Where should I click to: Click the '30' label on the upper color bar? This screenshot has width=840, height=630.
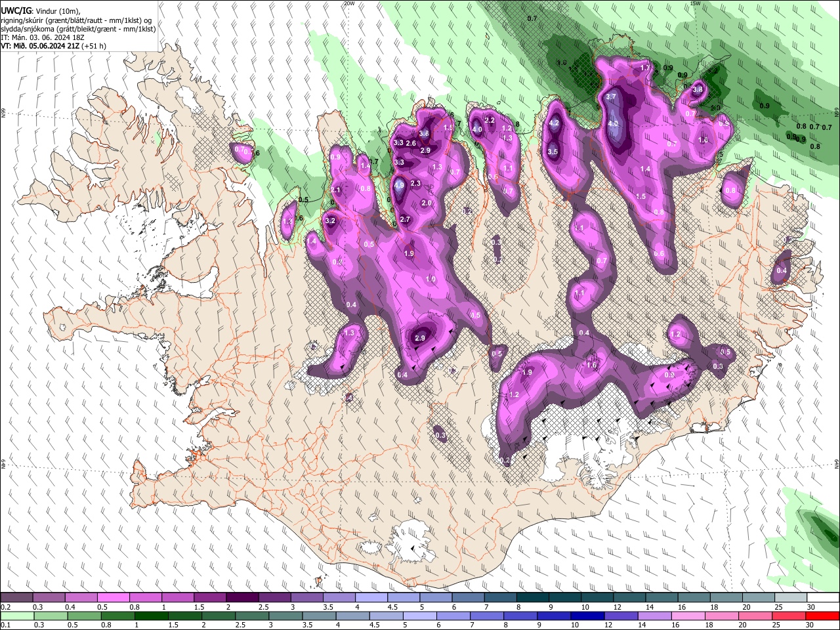pos(811,607)
